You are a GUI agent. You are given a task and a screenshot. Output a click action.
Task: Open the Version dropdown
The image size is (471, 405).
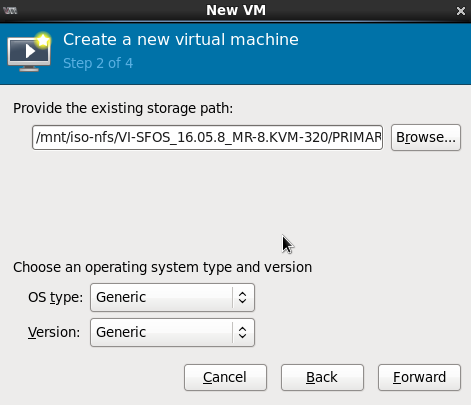tap(172, 332)
